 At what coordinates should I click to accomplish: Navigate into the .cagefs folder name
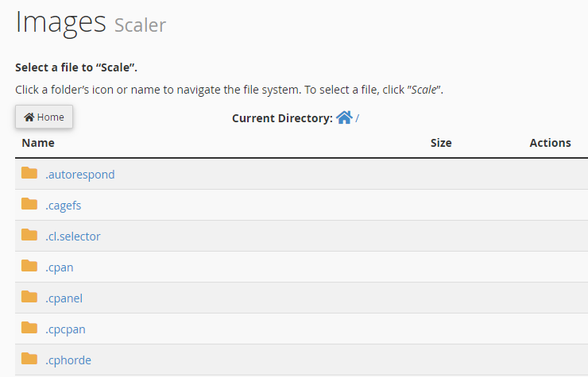coord(64,206)
